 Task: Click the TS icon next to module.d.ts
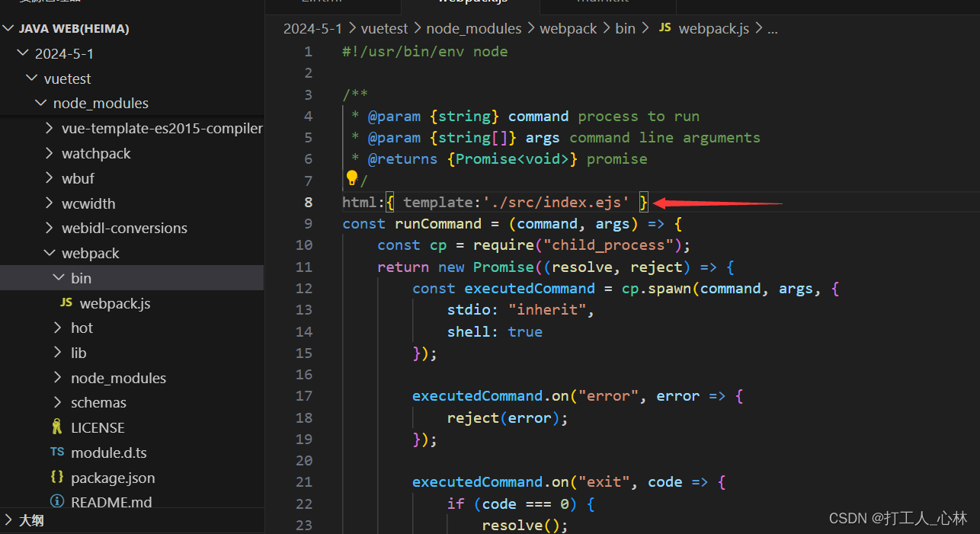pos(56,452)
